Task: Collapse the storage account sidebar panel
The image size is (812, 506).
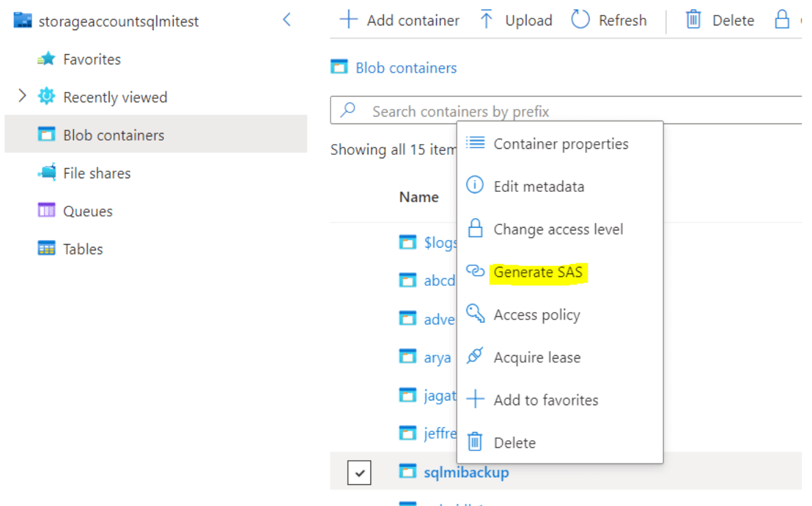Action: tap(287, 20)
